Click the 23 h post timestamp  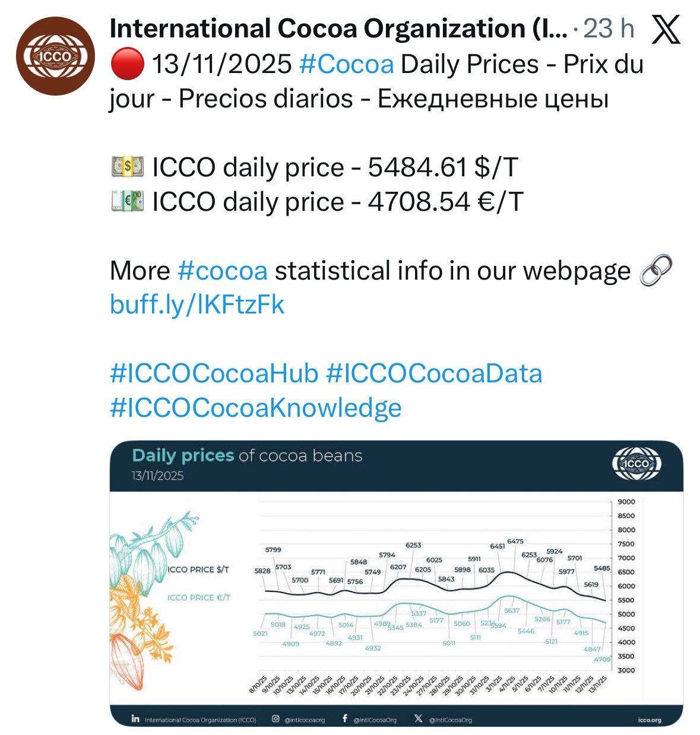[609, 29]
